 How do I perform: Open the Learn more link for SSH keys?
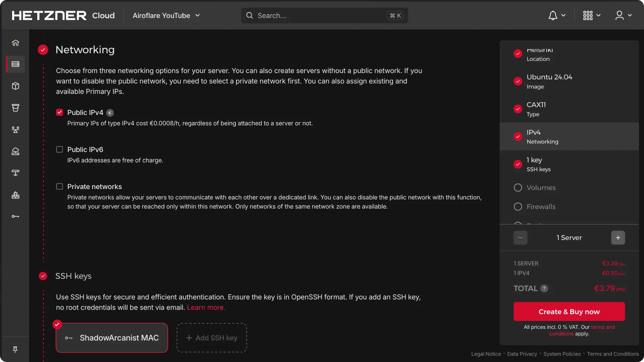tap(206, 307)
